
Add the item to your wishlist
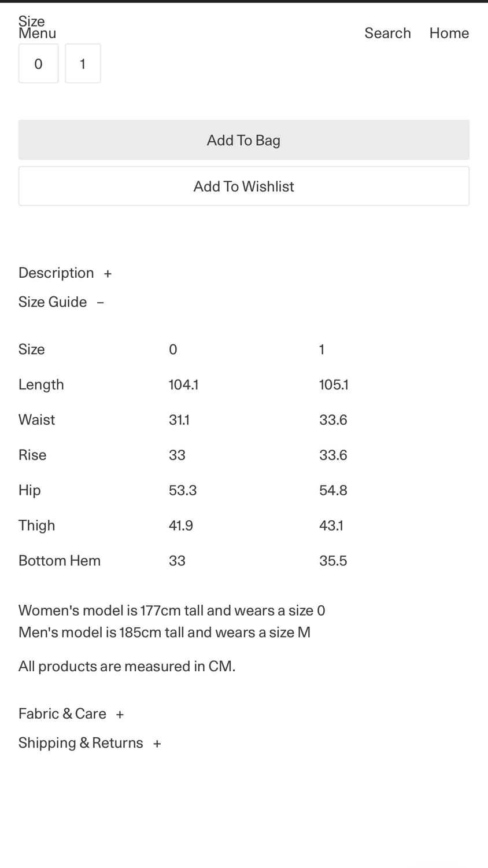(243, 186)
